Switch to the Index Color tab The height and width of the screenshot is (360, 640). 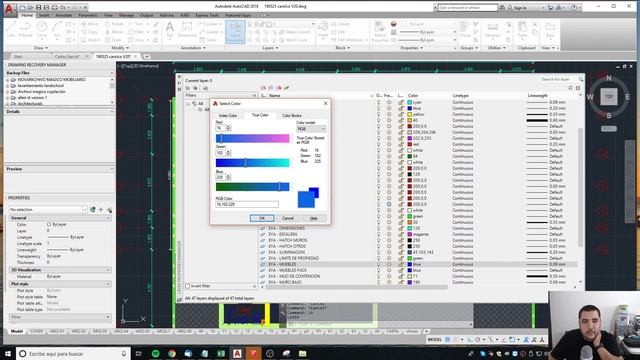(228, 116)
